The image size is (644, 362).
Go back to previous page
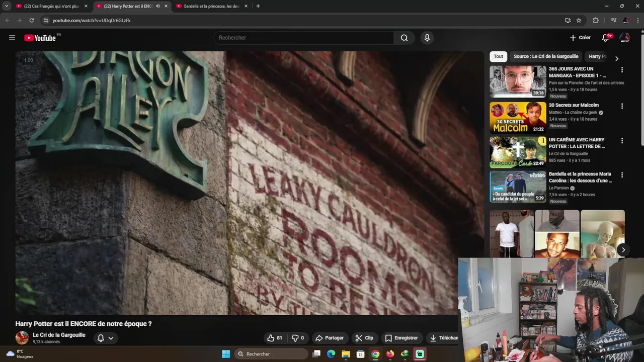click(x=7, y=20)
